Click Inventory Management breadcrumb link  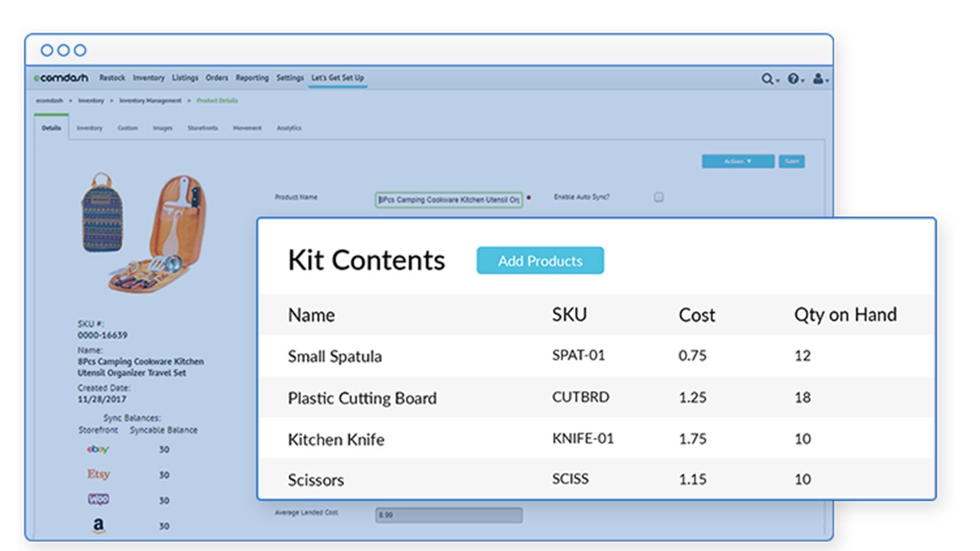click(x=150, y=100)
